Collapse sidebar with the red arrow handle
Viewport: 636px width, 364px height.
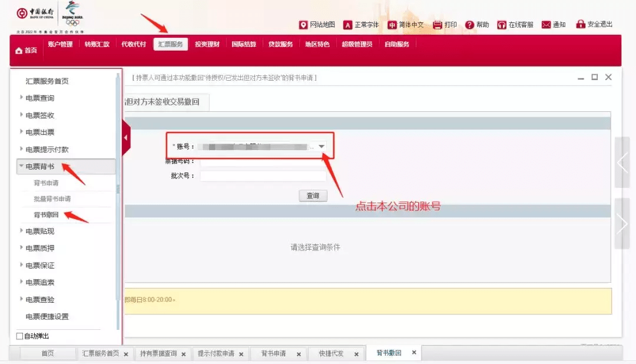point(126,138)
